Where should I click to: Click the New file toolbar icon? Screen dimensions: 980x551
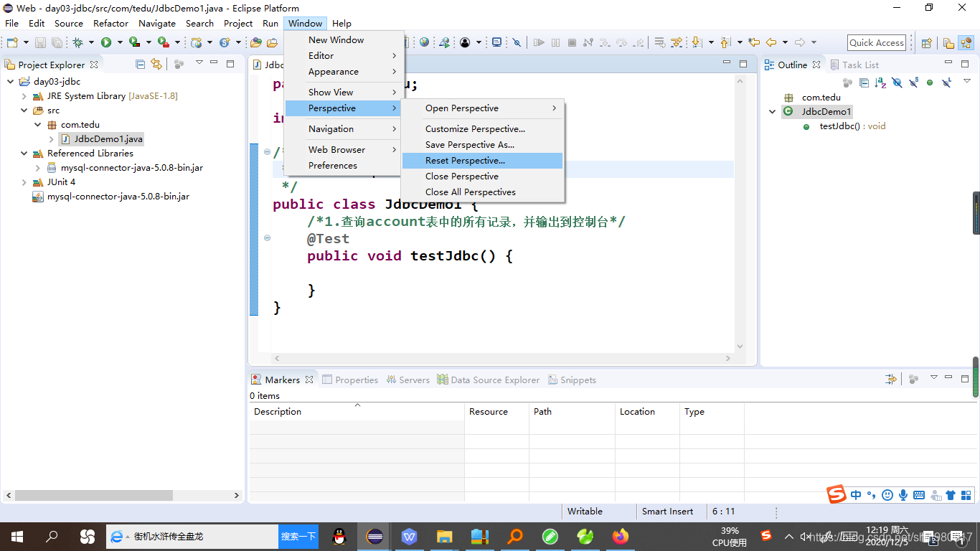click(12, 42)
